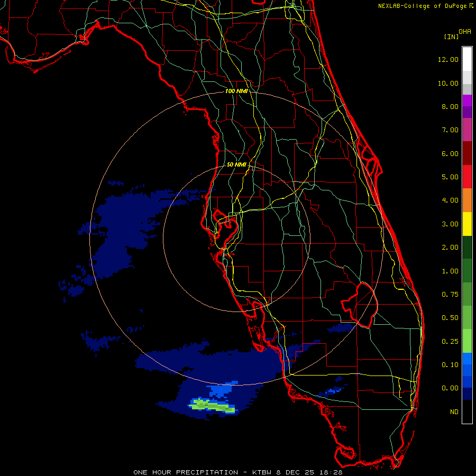Click the 50 NMI range ring label
This screenshot has height=476, width=476.
coord(236,164)
